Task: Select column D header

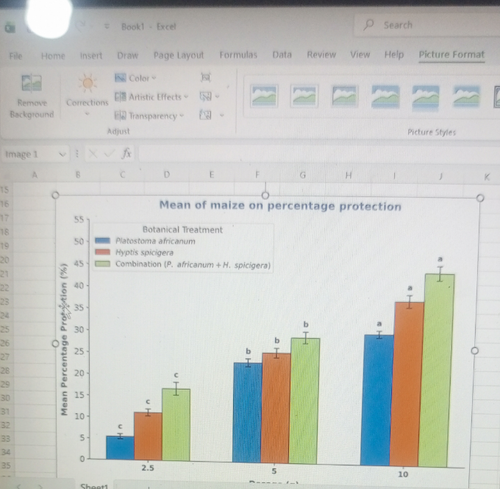Action: point(167,174)
